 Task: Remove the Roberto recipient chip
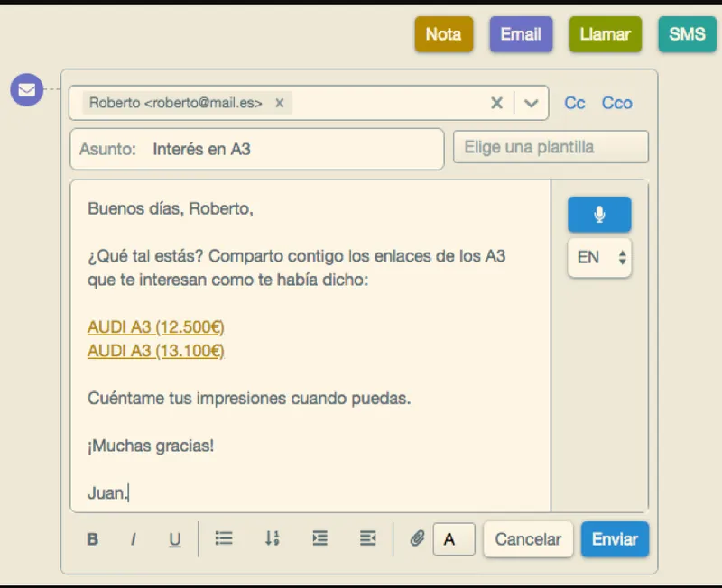[x=280, y=103]
